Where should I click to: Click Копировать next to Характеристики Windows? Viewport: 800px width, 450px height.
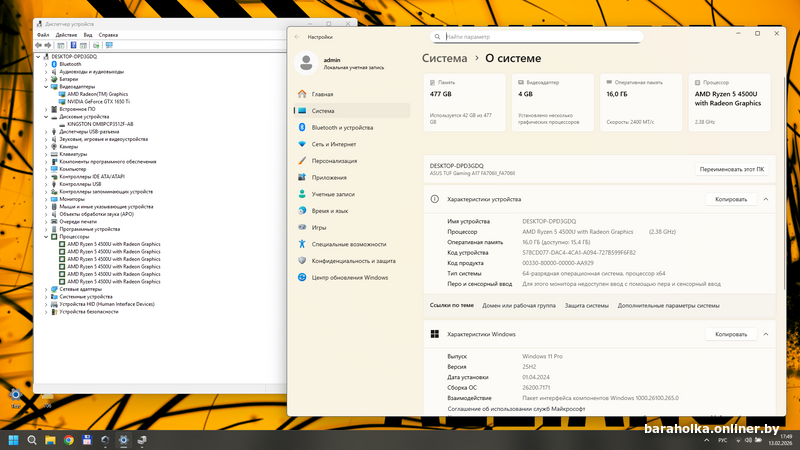(731, 334)
